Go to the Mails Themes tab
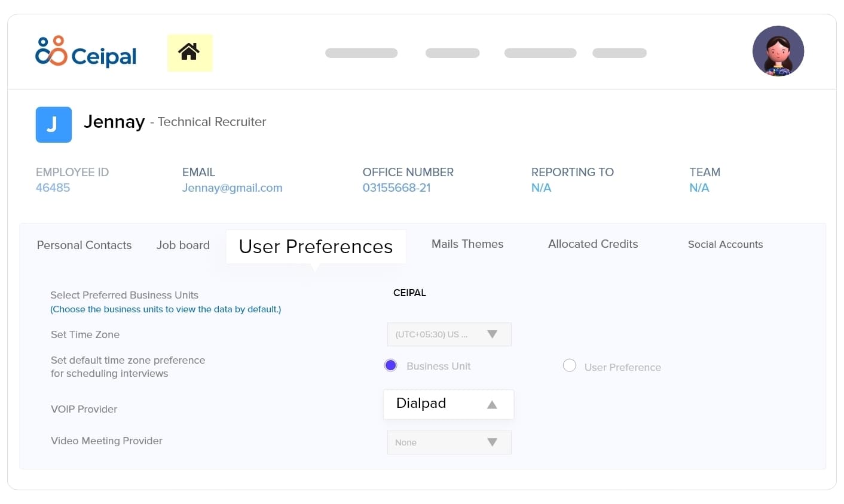This screenshot has width=844, height=504. tap(467, 244)
